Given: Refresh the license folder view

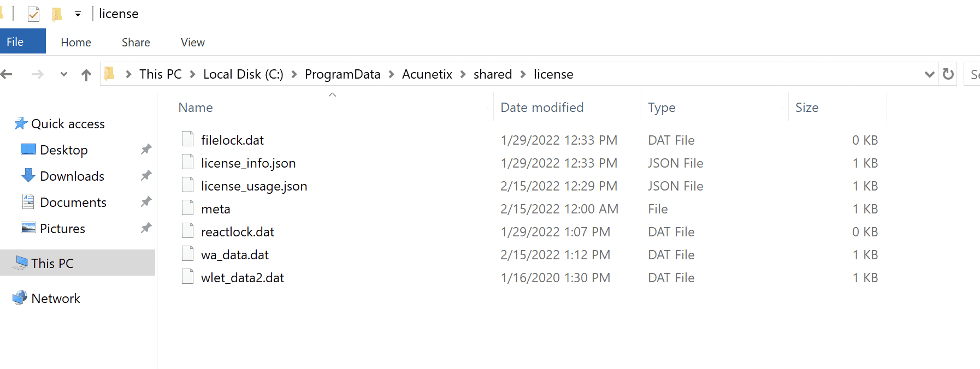Looking at the screenshot, I should point(948,74).
